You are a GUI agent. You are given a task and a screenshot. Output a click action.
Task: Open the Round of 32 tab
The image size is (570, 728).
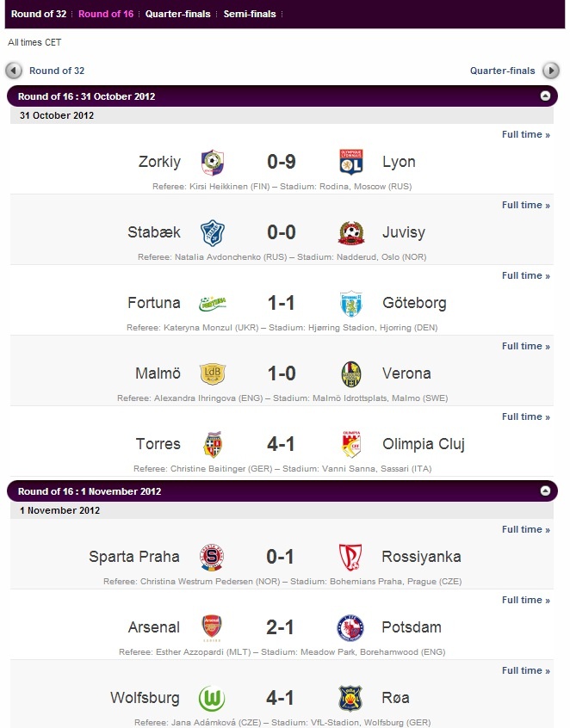click(39, 14)
